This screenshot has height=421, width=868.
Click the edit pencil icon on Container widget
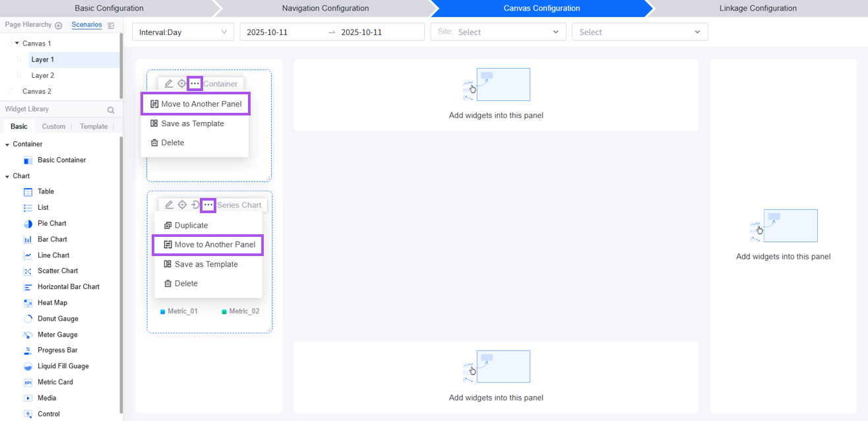click(x=169, y=84)
